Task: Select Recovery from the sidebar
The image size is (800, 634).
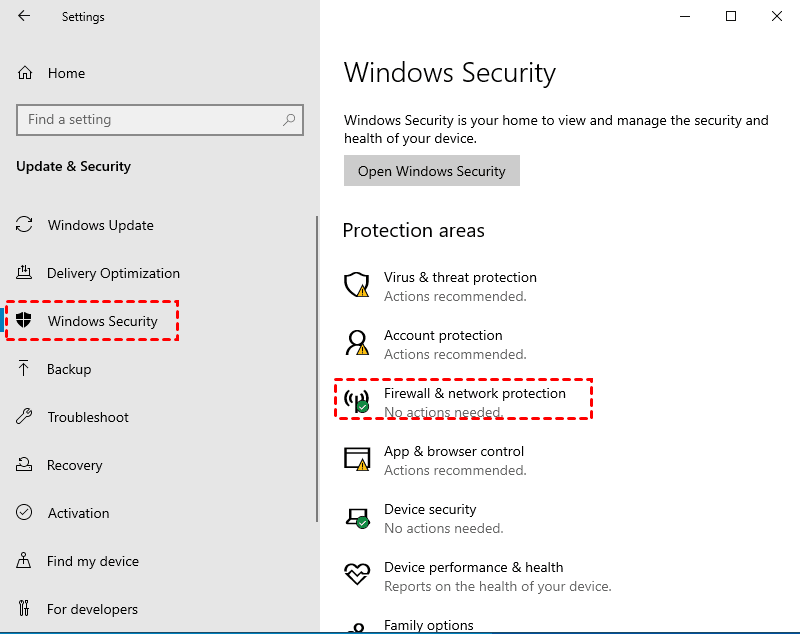Action: pyautogui.click(x=74, y=465)
